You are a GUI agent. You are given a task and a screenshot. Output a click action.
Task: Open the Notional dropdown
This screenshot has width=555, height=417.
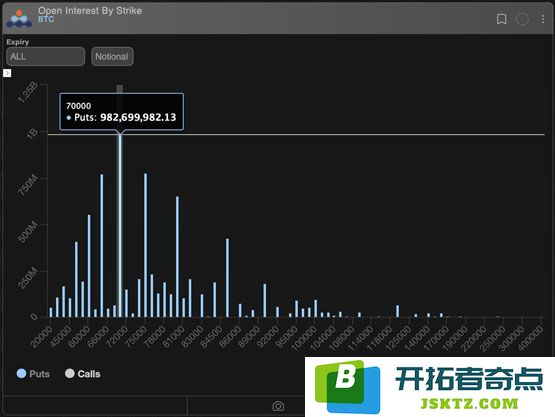(112, 56)
